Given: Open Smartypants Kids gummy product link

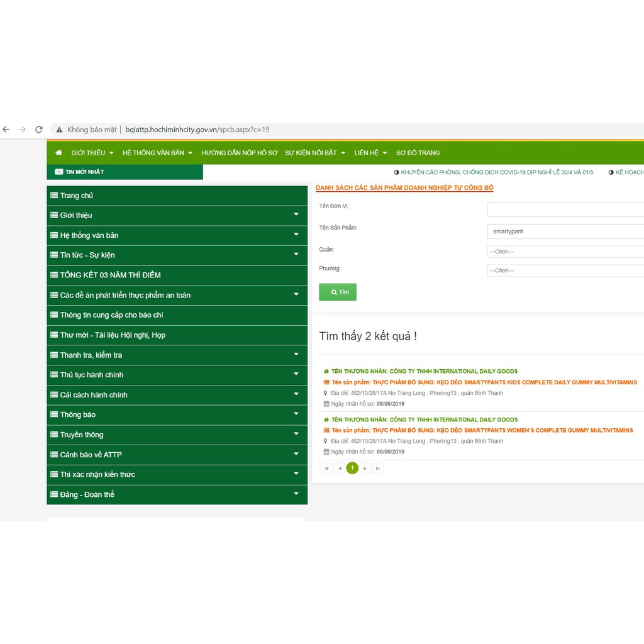Looking at the screenshot, I should click(484, 382).
